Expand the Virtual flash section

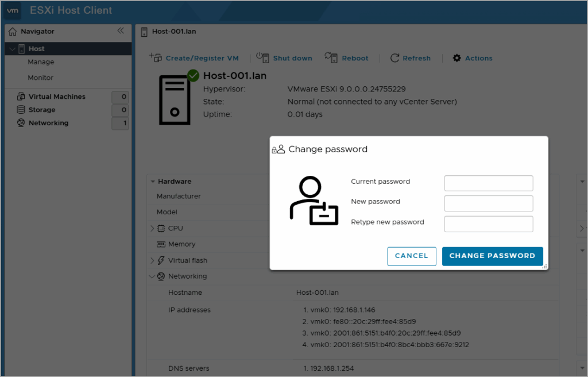(152, 260)
